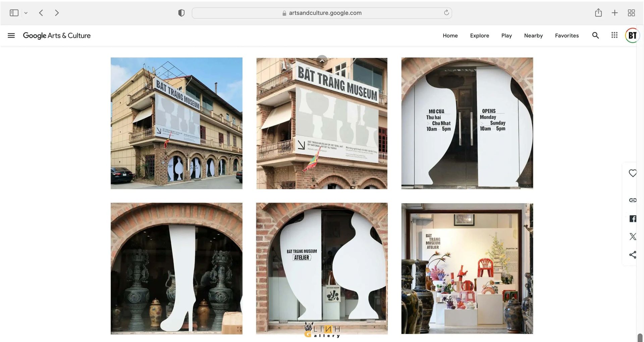644x342 pixels.
Task: Open the privacy shield report
Action: (181, 13)
